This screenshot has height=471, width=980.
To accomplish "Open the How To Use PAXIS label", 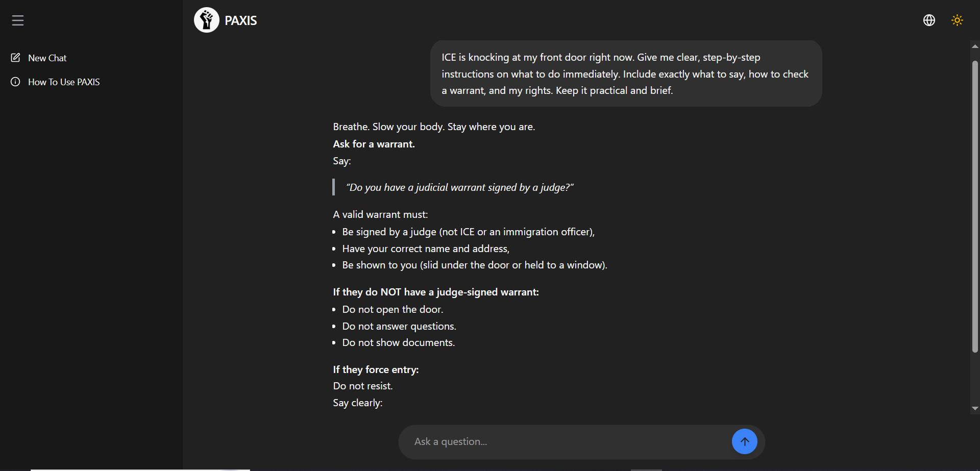I will (64, 82).
